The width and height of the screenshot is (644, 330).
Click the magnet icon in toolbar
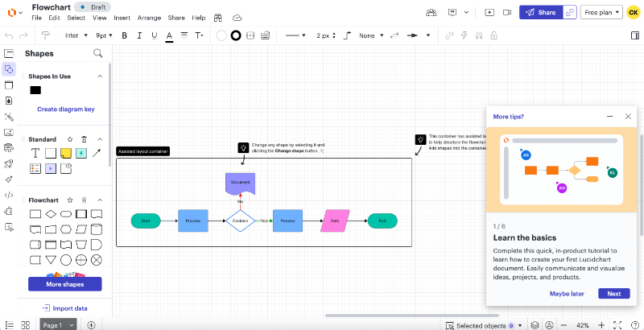[478, 35]
